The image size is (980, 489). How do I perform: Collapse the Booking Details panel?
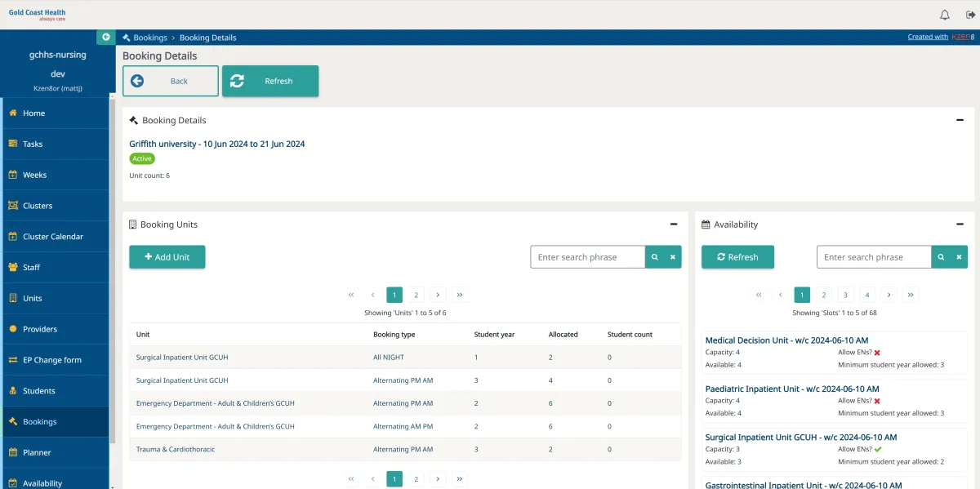[960, 120]
